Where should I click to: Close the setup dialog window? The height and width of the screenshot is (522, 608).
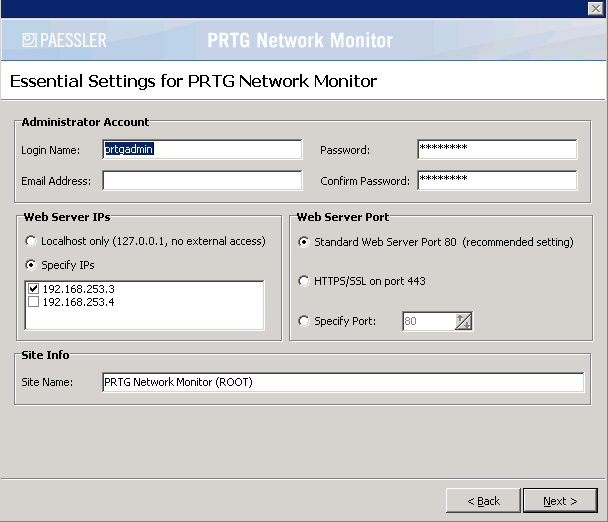(596, 9)
